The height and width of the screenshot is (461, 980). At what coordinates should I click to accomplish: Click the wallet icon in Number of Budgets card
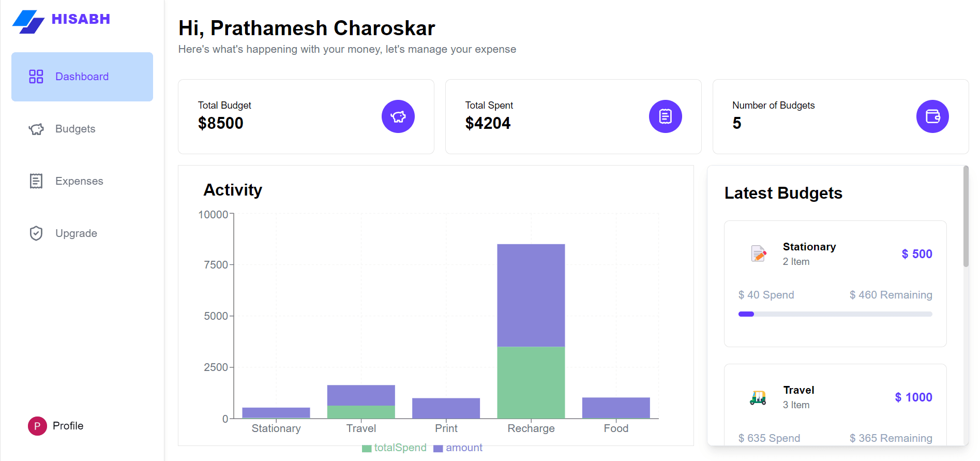pos(932,116)
